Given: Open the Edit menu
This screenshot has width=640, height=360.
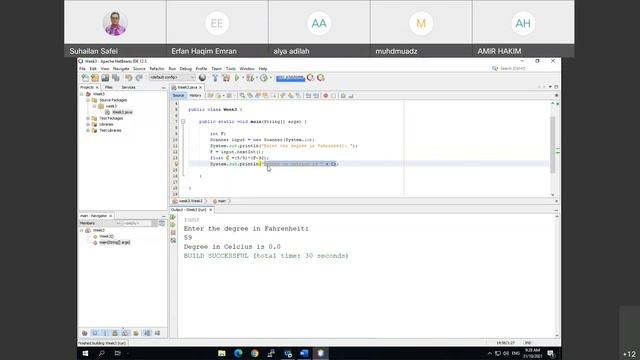Looking at the screenshot, I should [x=93, y=69].
